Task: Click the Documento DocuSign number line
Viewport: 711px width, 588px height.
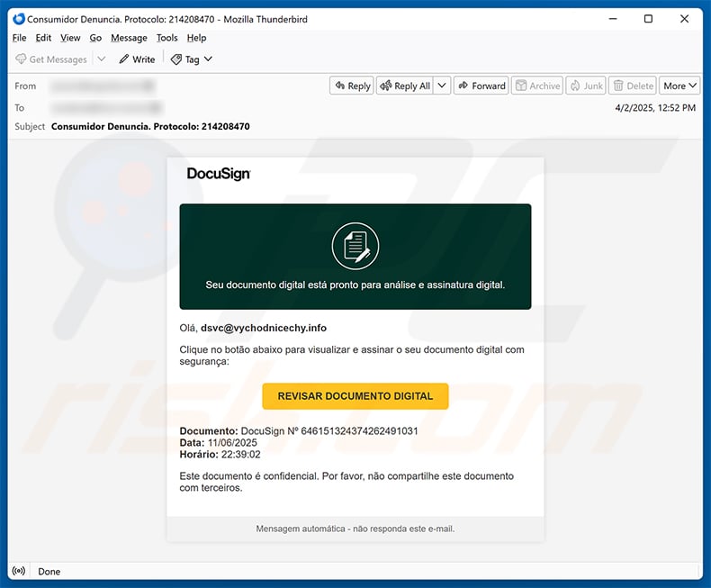Action: [299, 431]
